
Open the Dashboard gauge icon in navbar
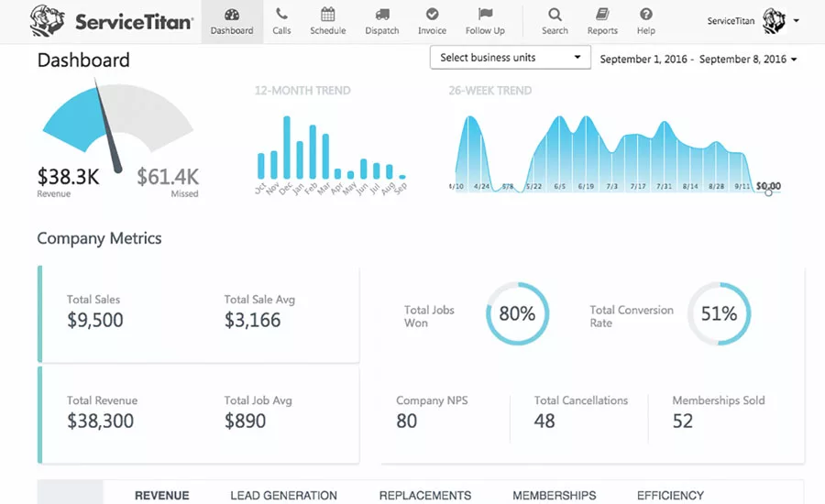(x=232, y=15)
